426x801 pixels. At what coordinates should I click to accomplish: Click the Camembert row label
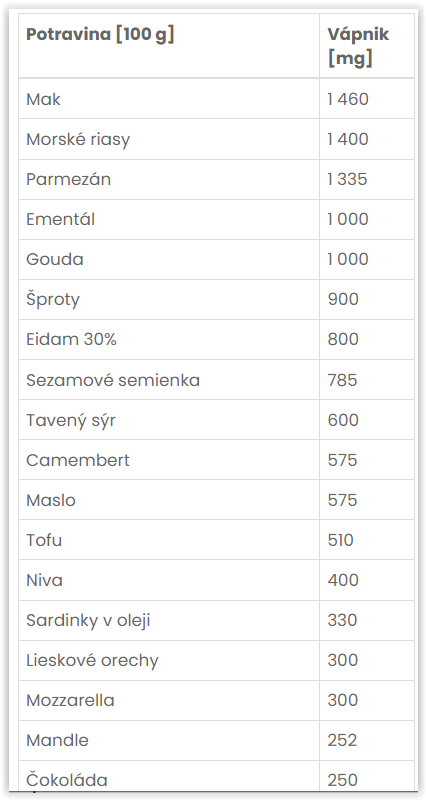pyautogui.click(x=78, y=460)
